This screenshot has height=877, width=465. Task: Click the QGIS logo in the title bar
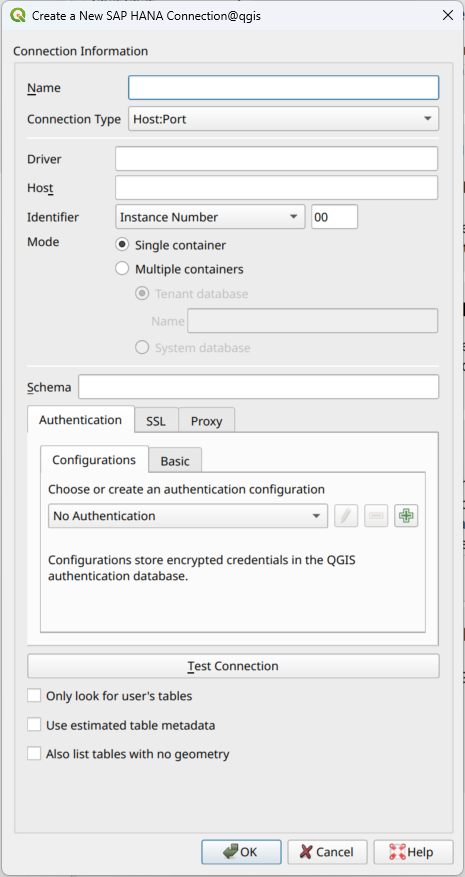click(17, 15)
